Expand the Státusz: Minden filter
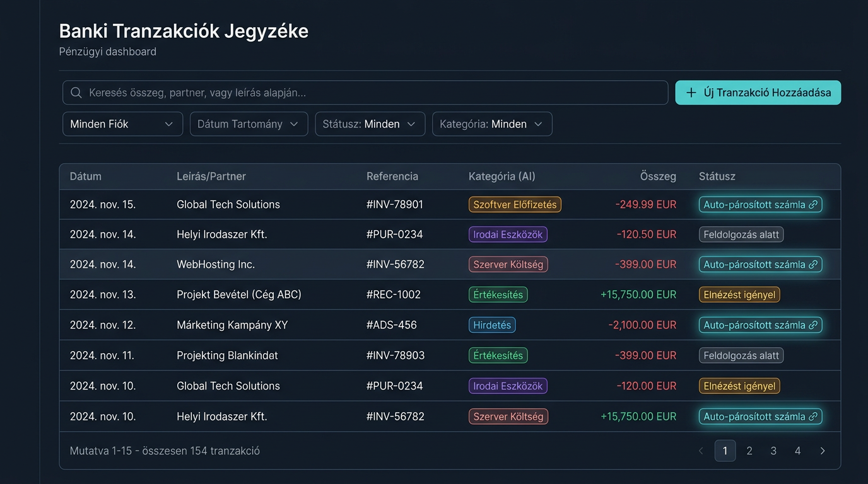868x484 pixels. click(370, 124)
